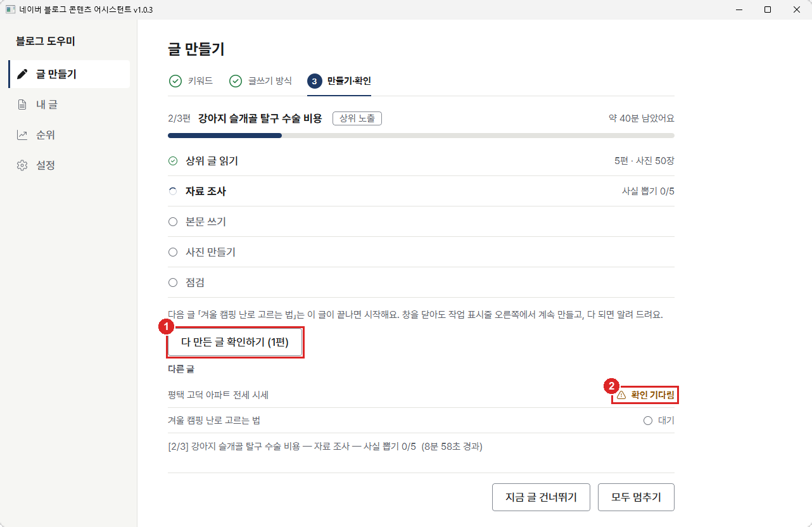Screen dimensions: 812x527
Task: Select the 순위 chart icon in sidebar
Action: coord(22,135)
